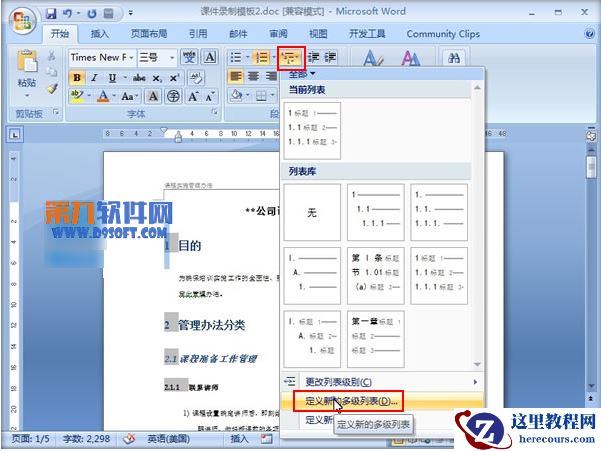The height and width of the screenshot is (451, 601).
Task: Click the character border A icon
Action: point(210,57)
